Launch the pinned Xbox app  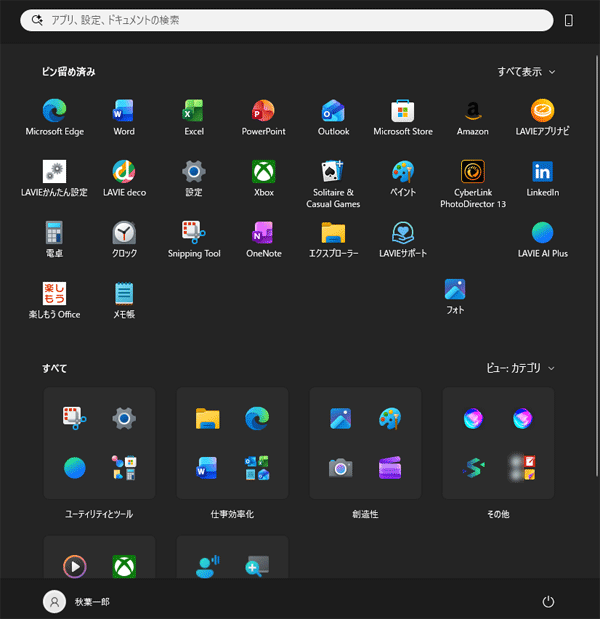[x=263, y=178]
